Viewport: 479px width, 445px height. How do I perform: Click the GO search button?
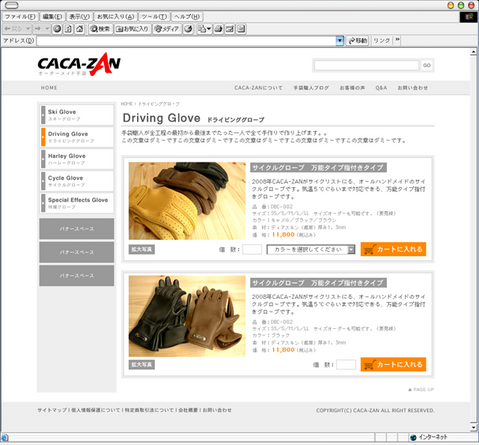(x=427, y=65)
